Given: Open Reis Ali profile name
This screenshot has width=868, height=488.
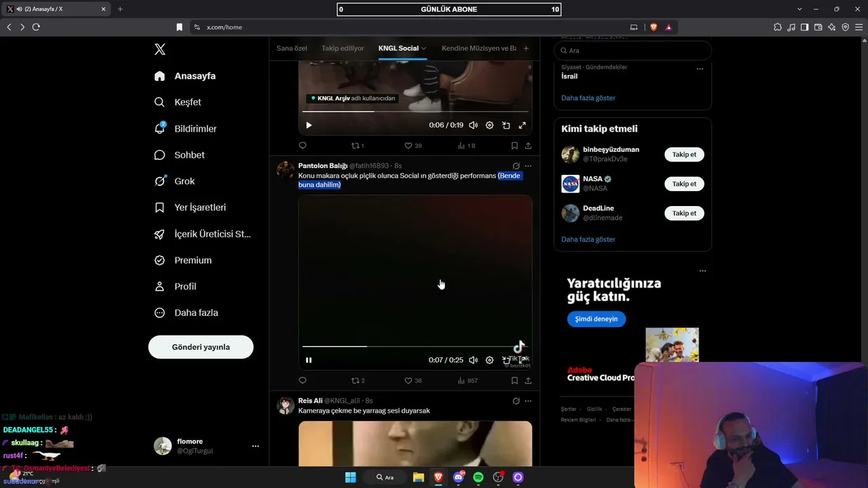Looking at the screenshot, I should (311, 401).
